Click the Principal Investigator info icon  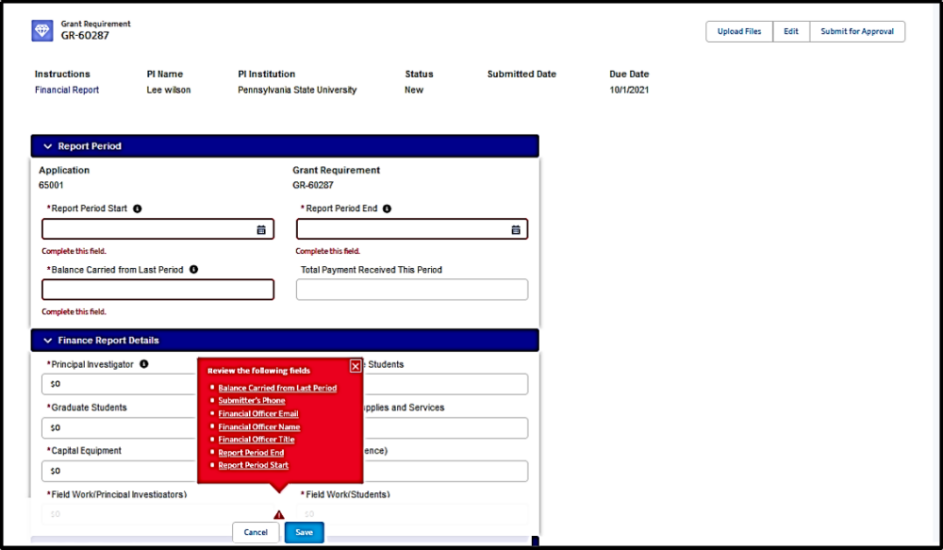point(144,364)
